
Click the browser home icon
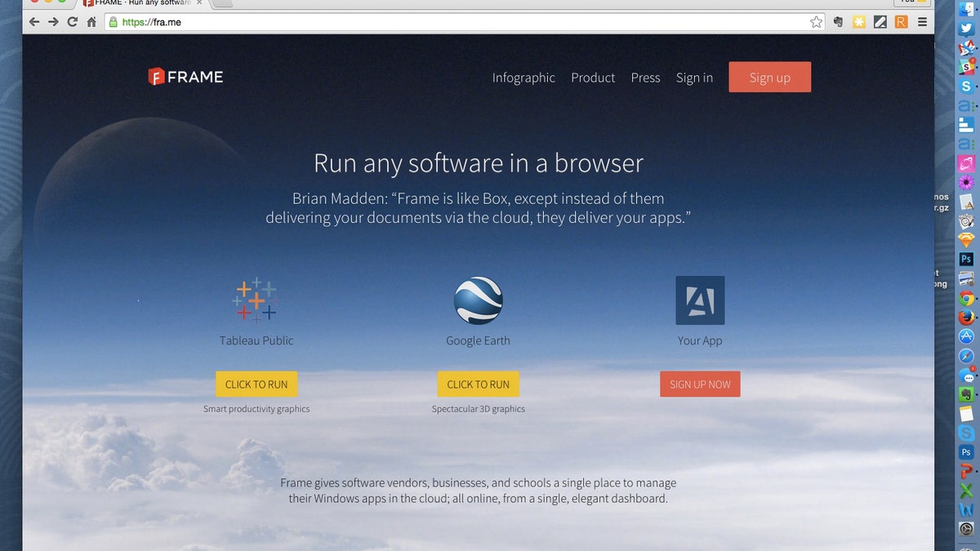click(91, 22)
